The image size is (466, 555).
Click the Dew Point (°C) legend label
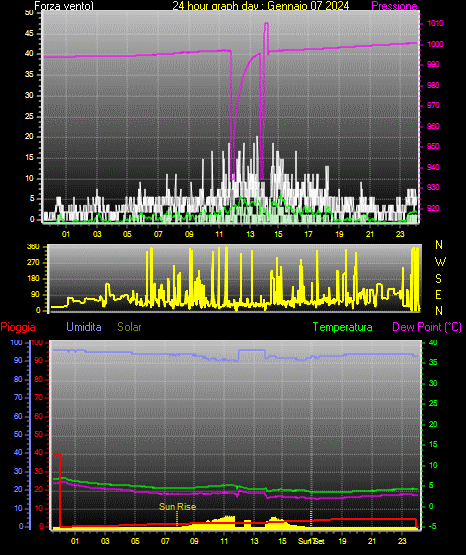[427, 327]
